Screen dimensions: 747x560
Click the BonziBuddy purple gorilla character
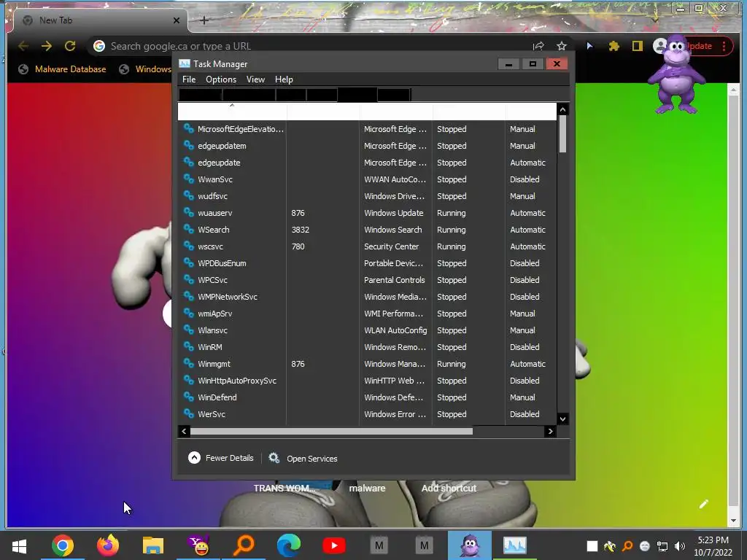[676, 75]
